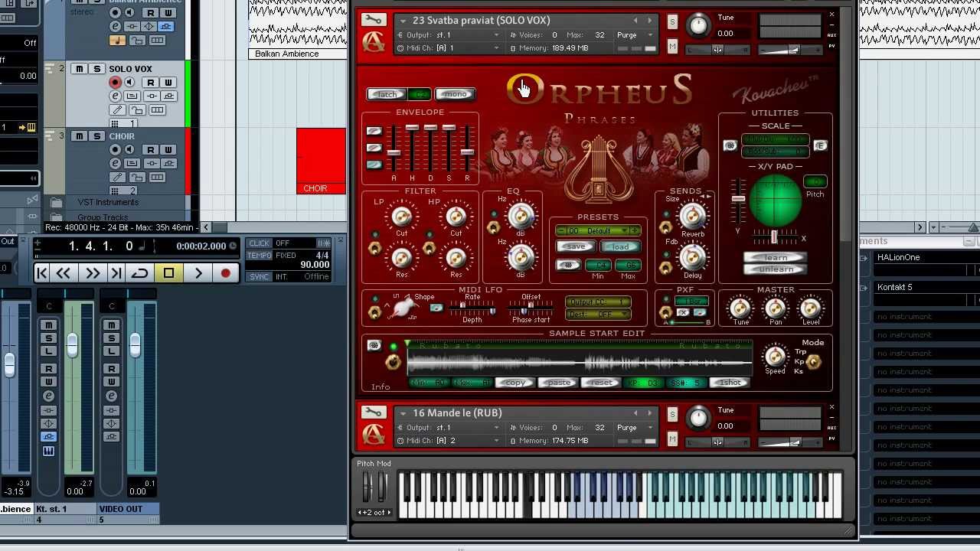Solo the CHOIR track
This screenshot has width=980, height=551.
tap(96, 136)
